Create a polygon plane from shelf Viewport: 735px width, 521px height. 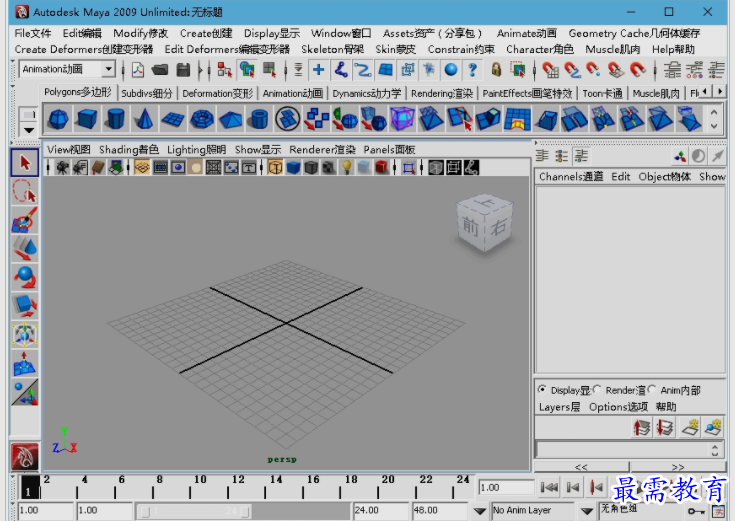click(x=173, y=119)
